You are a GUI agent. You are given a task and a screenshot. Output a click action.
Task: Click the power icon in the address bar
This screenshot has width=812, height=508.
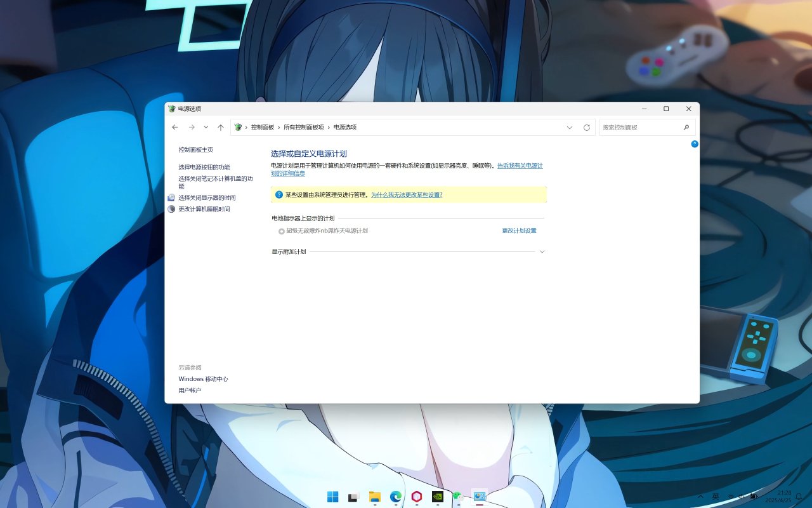coord(238,128)
